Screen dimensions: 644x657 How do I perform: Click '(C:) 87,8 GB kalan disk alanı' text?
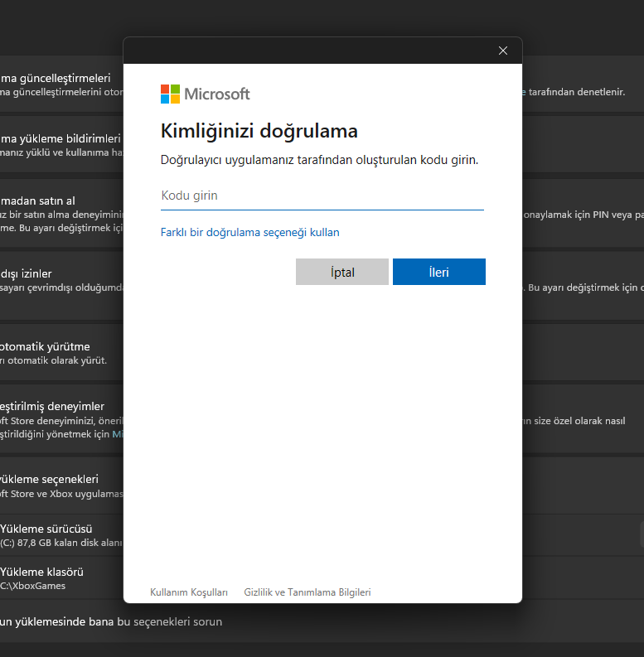point(61,543)
